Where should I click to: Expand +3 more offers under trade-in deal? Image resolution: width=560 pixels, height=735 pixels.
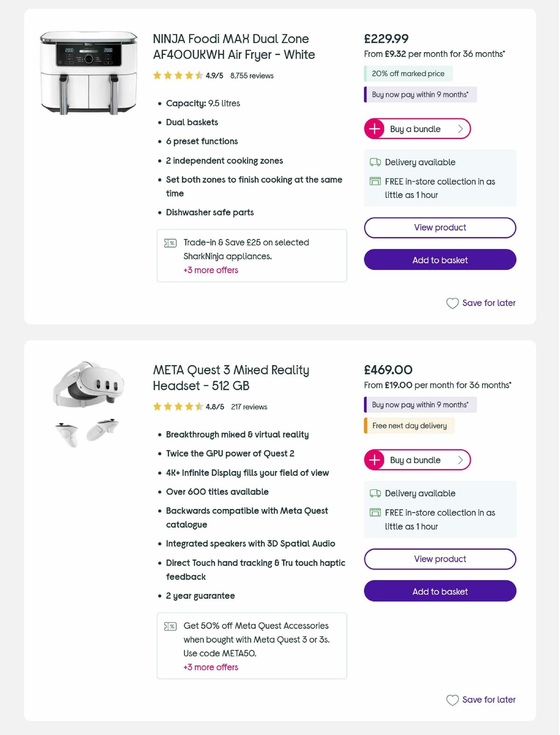[210, 270]
